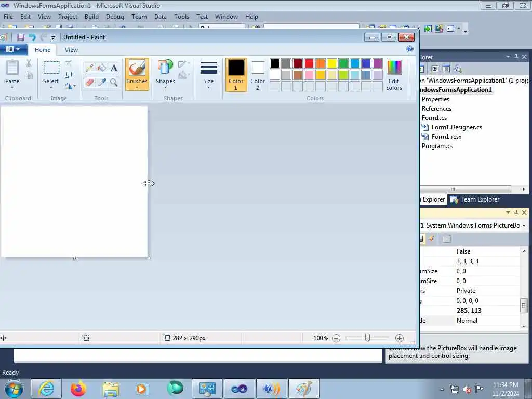Viewport: 532px width, 399px height.
Task: Open Visual Studio Tools menu
Action: click(x=181, y=17)
